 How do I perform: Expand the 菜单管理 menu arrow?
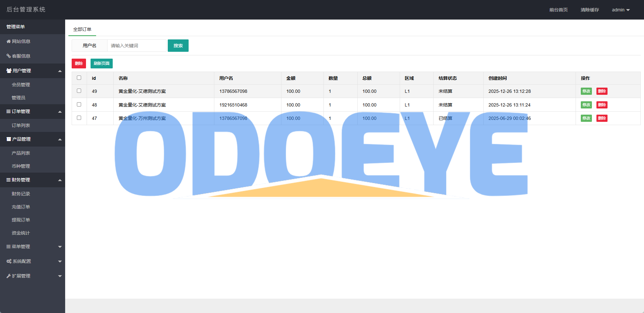(x=60, y=247)
